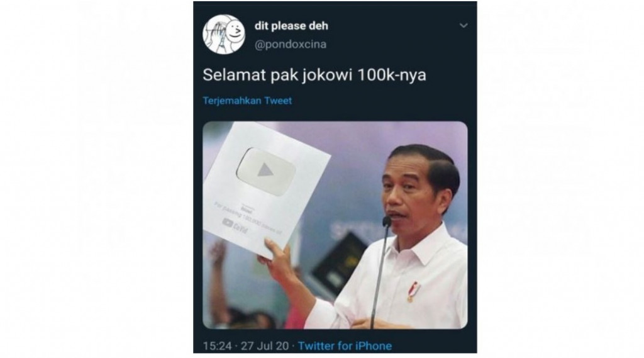Screen dimensions: 644x358
Task: Open the attached tweet photo
Action: click(335, 225)
